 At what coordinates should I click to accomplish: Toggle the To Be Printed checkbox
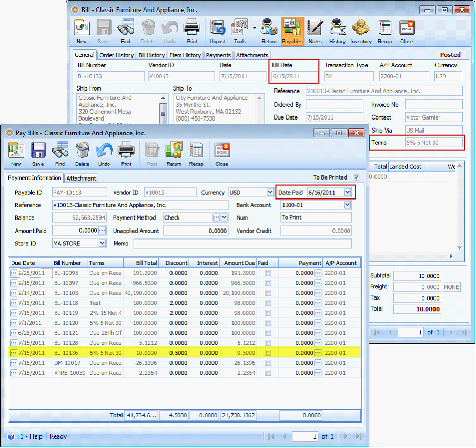point(356,177)
